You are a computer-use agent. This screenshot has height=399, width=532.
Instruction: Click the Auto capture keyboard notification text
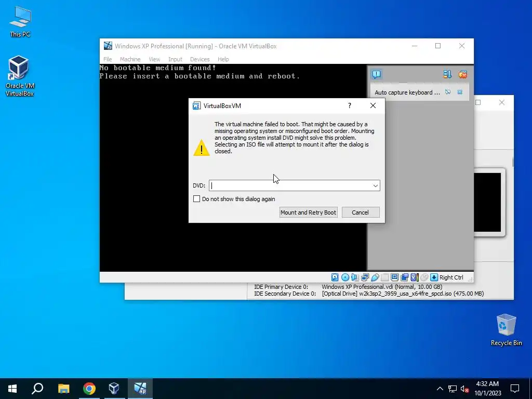pyautogui.click(x=407, y=92)
